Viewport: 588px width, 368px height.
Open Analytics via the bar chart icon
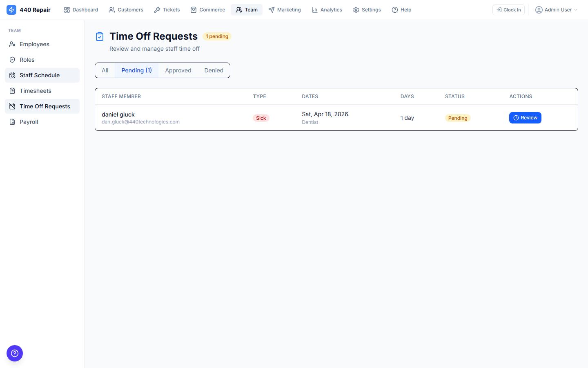(315, 9)
